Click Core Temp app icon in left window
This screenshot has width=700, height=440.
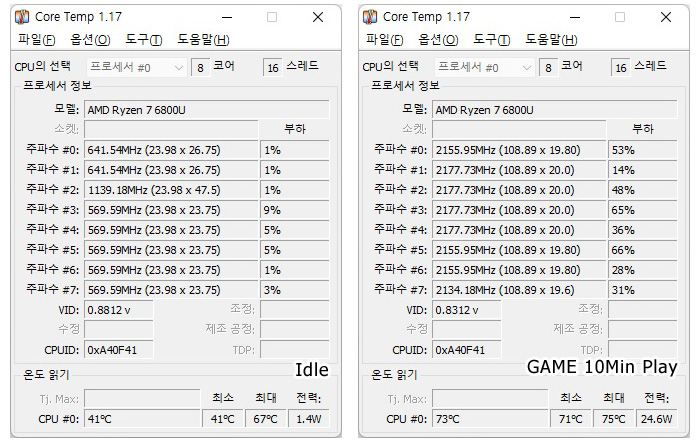[21, 17]
